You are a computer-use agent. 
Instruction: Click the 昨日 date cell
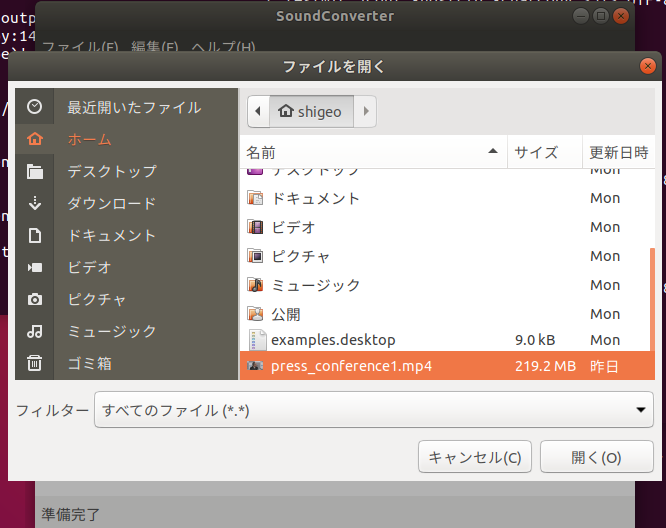(604, 366)
